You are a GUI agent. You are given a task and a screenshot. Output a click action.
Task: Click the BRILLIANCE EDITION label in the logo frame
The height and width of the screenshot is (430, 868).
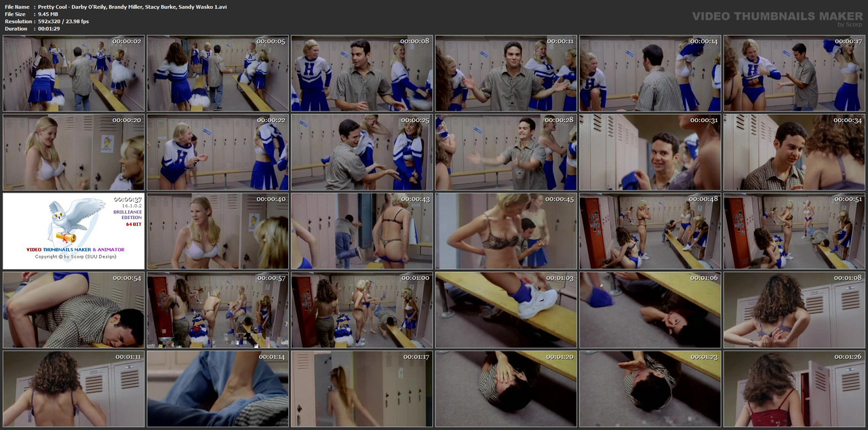pos(127,215)
